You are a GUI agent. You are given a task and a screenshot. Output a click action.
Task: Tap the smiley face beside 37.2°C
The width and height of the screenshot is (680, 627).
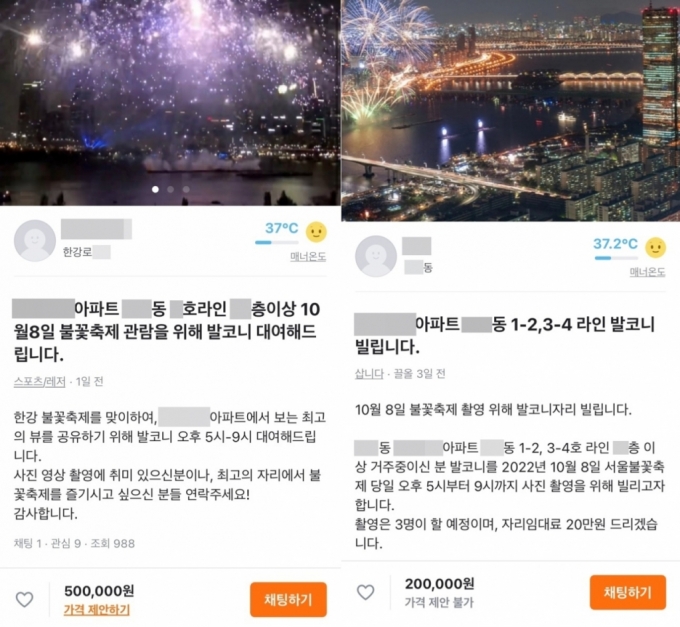coord(656,248)
